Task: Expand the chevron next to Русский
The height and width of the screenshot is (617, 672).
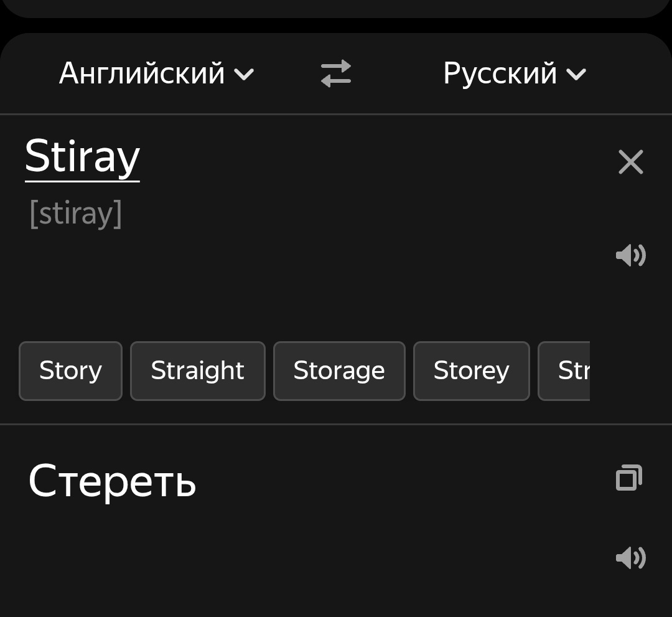Action: click(x=577, y=75)
